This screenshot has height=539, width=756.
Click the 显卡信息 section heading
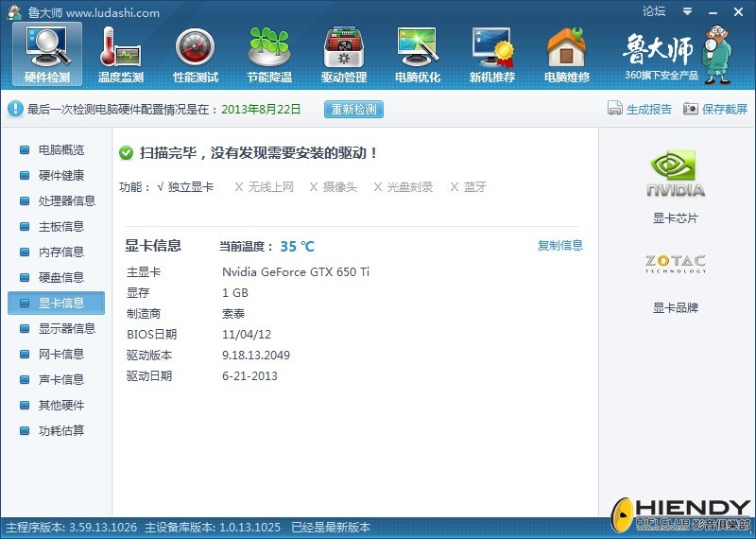tap(153, 246)
